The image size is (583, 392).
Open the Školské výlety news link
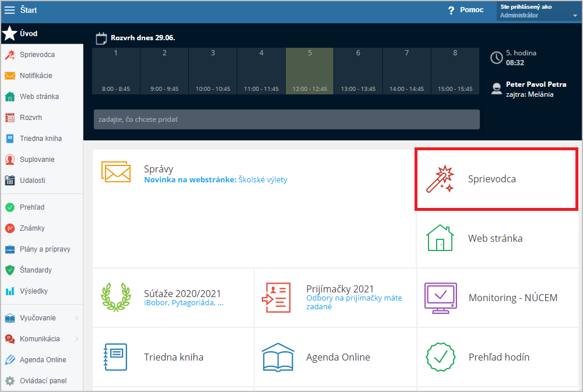pos(262,180)
